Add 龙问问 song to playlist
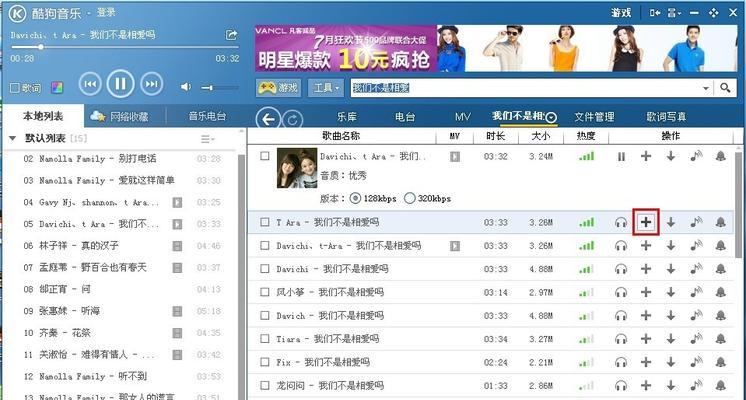Image resolution: width=746 pixels, height=400 pixels. (646, 385)
